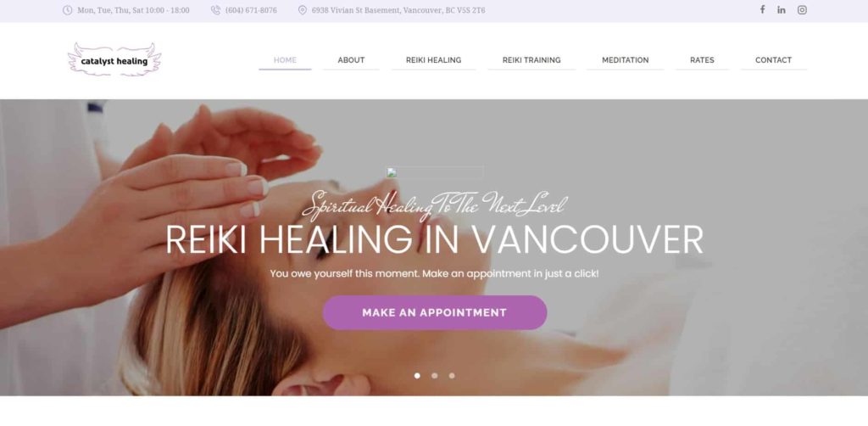Open the Reiki Training menu

coord(531,60)
